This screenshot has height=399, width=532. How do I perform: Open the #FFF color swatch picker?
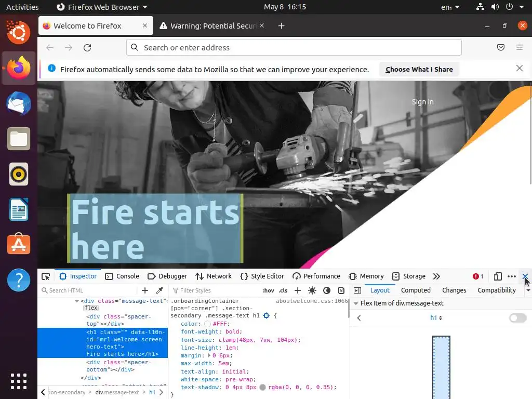pyautogui.click(x=208, y=324)
